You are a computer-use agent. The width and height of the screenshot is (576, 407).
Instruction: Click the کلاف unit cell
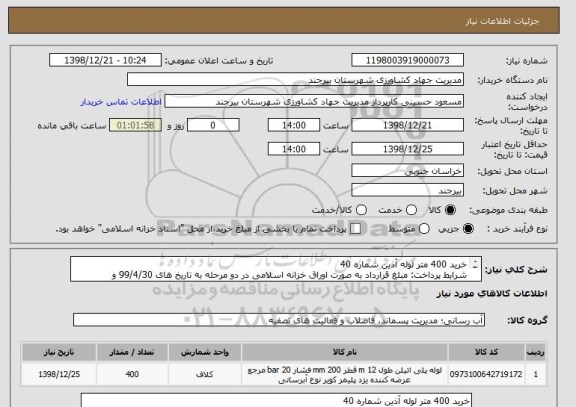(x=205, y=374)
